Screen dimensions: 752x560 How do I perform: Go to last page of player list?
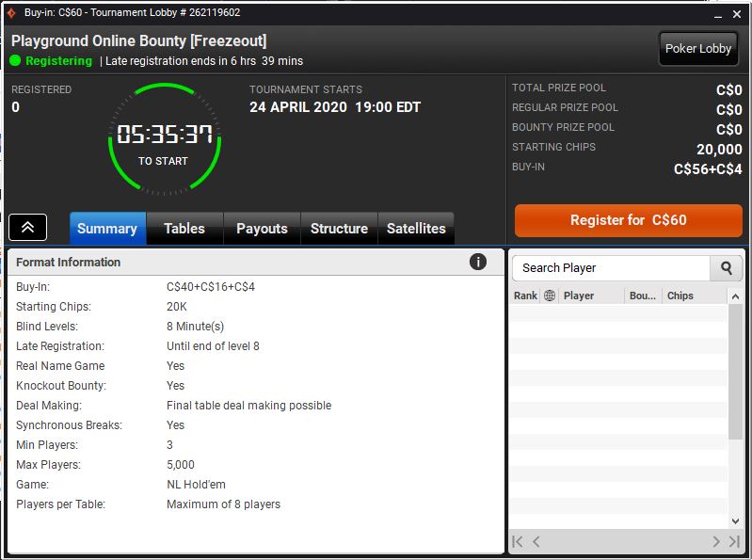pos(734,542)
